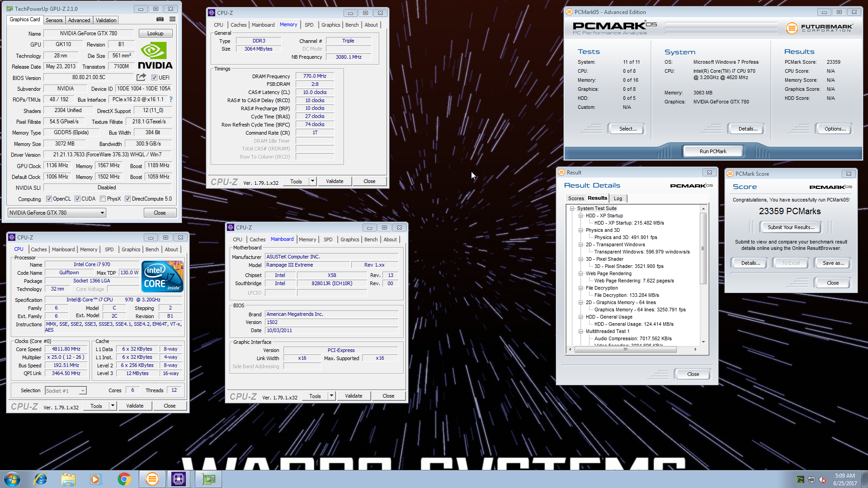Open the Scores tab in Result window
Screen dimensions: 868x488
tap(576, 198)
